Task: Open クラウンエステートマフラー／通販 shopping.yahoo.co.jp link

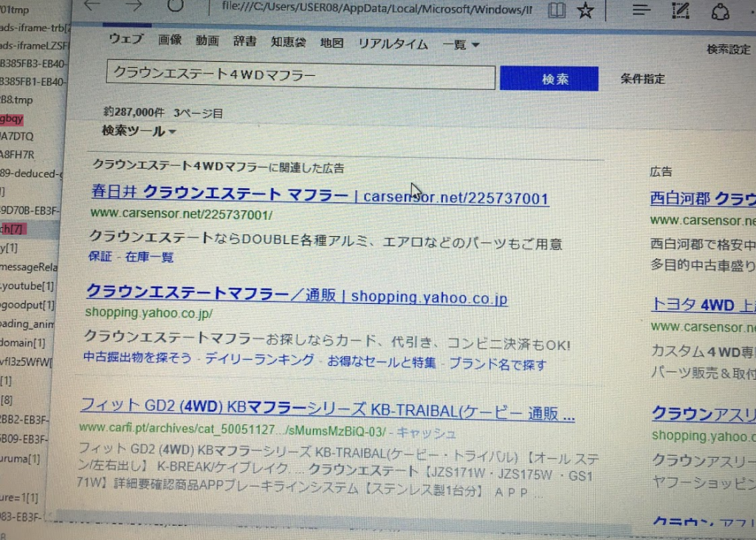Action: click(297, 295)
